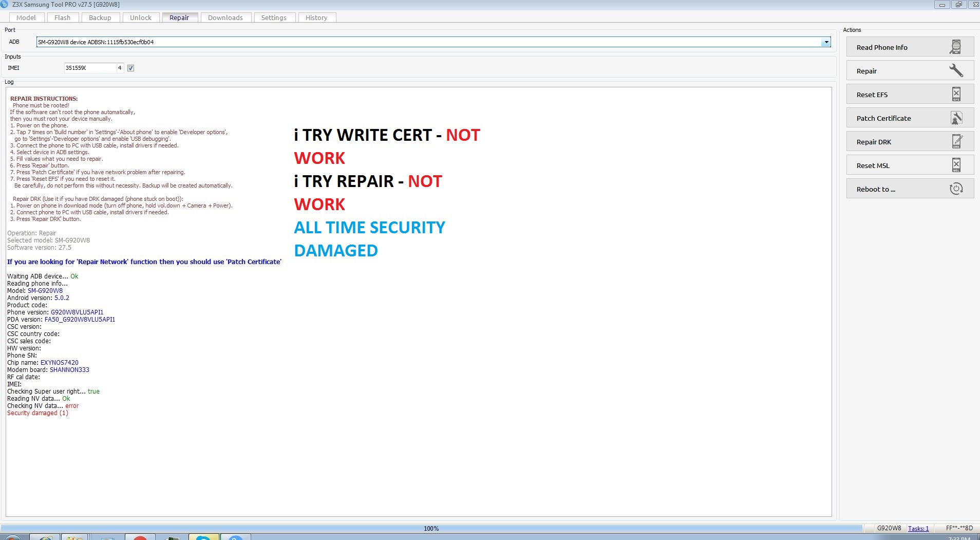This screenshot has width=980, height=540.
Task: Toggle the checkbox next to IMEI field
Action: (x=130, y=68)
